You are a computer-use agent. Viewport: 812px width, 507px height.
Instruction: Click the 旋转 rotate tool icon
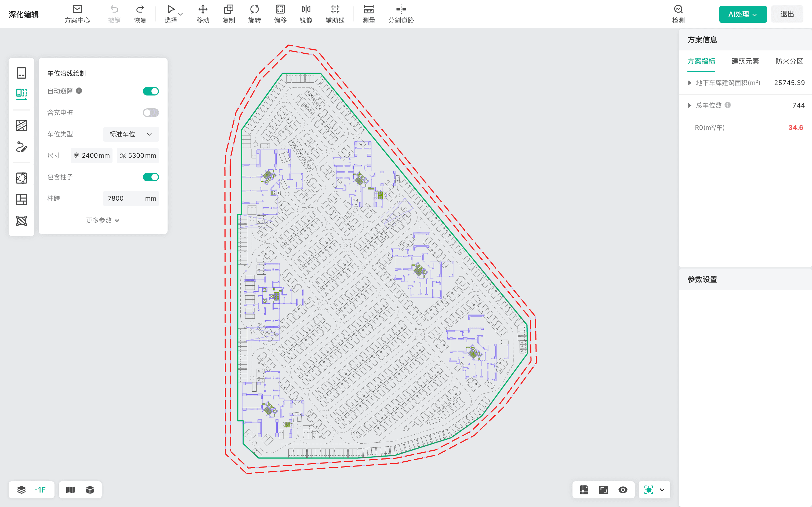254,9
